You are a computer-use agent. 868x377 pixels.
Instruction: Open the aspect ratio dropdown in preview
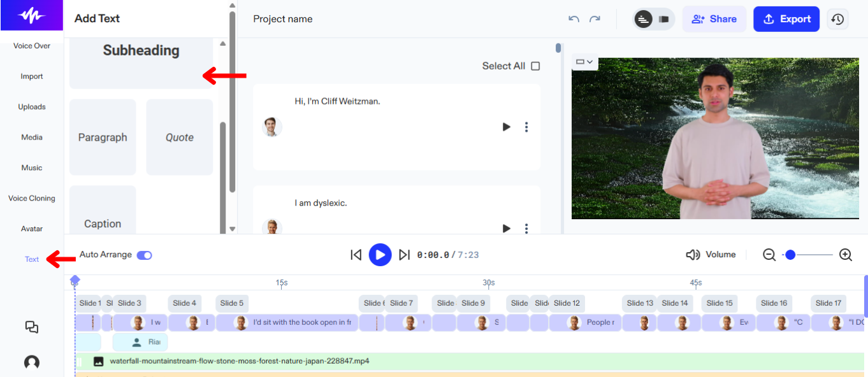(x=584, y=61)
